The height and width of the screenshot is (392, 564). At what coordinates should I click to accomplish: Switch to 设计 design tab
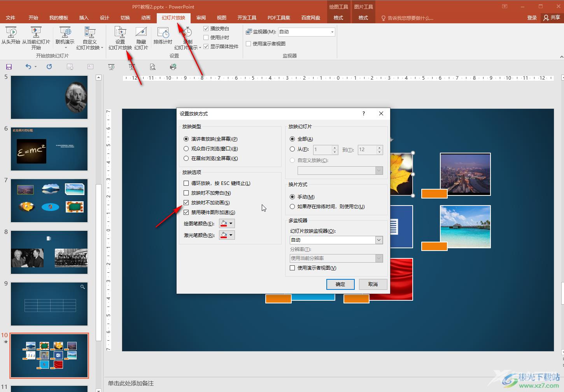pos(105,18)
